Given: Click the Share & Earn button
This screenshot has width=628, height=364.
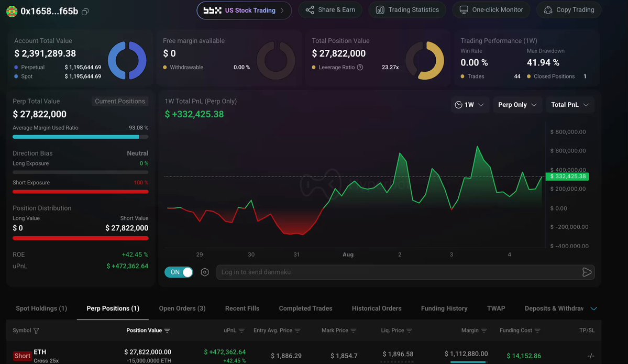Looking at the screenshot, I should pyautogui.click(x=330, y=10).
